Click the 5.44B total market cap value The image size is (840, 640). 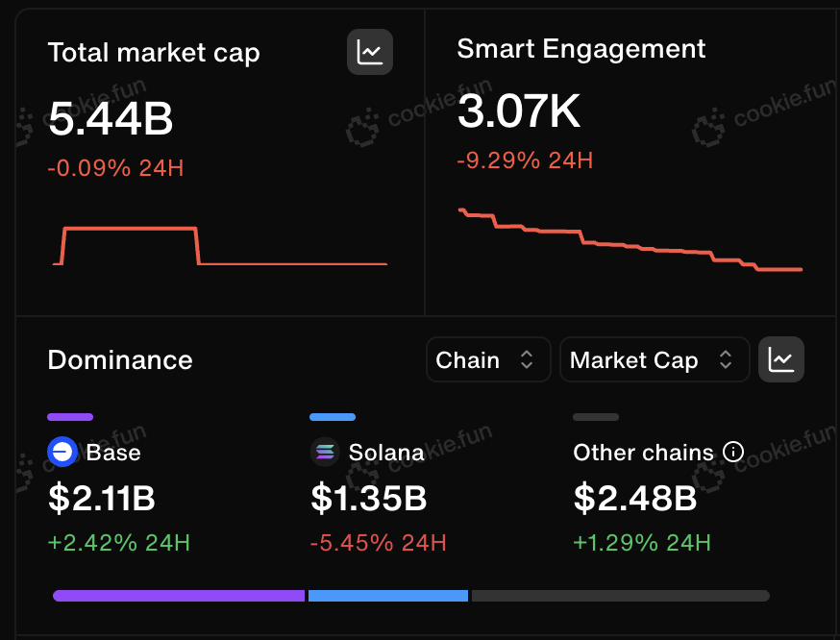pos(111,118)
